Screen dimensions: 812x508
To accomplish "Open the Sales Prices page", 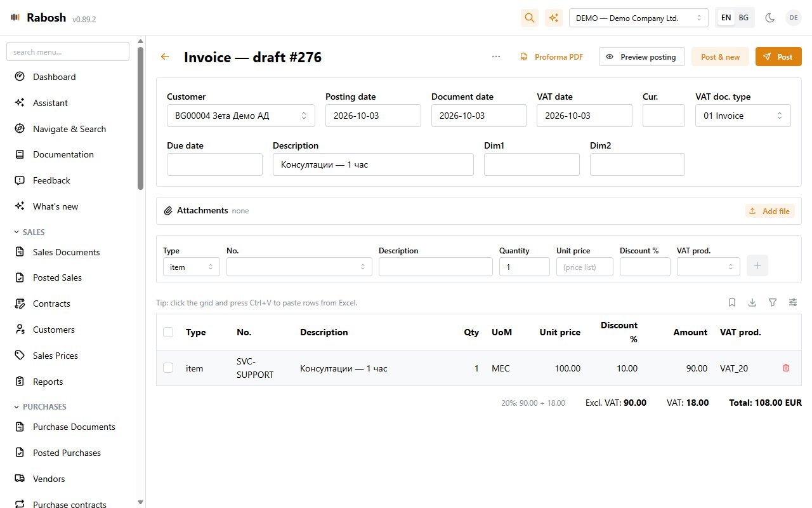I will (x=69, y=356).
